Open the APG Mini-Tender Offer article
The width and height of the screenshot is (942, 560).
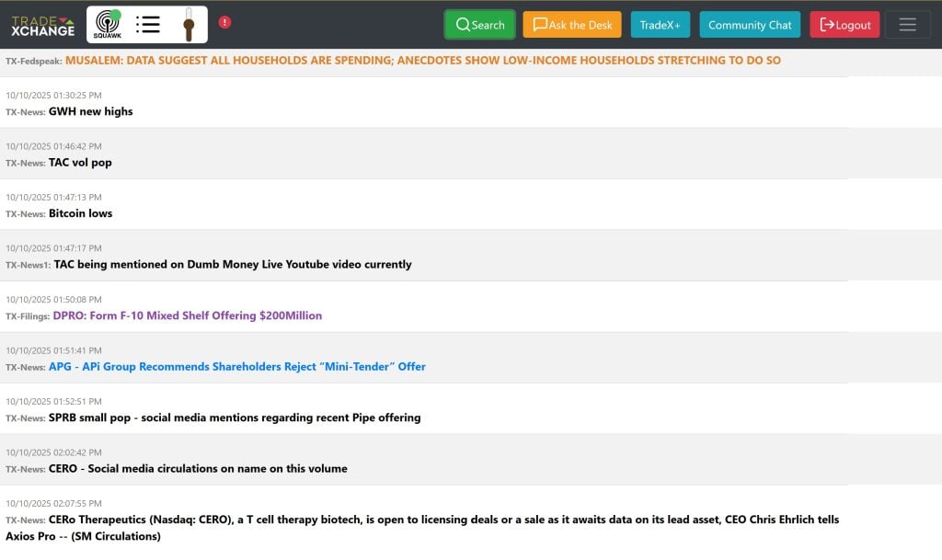237,366
